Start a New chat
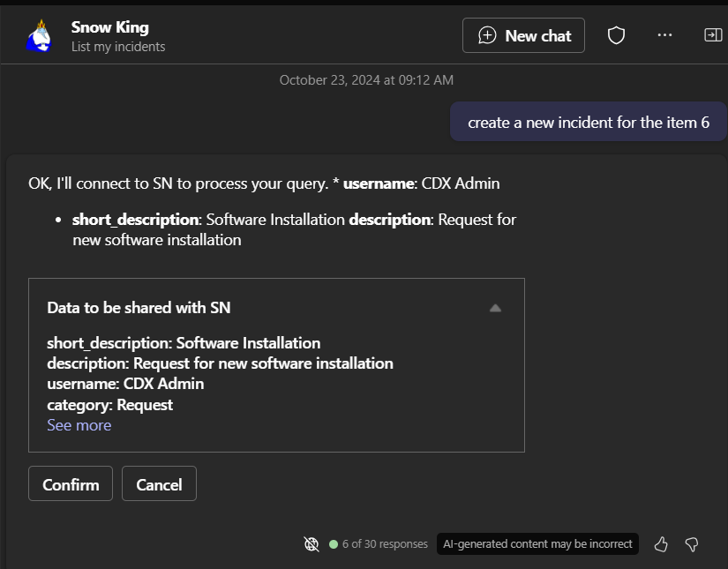728x569 pixels. coord(523,35)
